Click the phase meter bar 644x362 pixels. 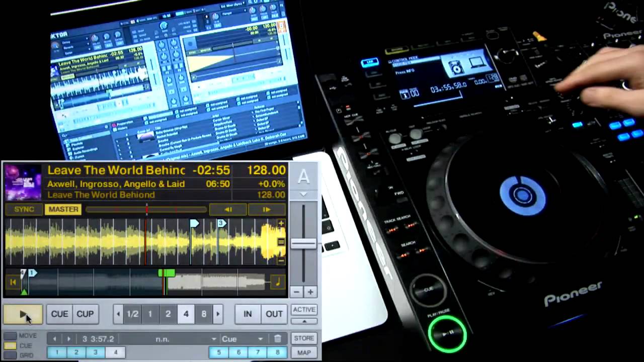[146, 209]
